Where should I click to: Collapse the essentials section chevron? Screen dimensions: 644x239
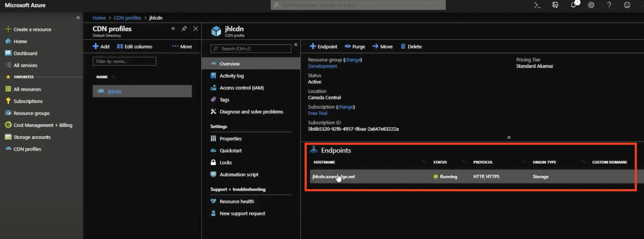click(x=509, y=137)
